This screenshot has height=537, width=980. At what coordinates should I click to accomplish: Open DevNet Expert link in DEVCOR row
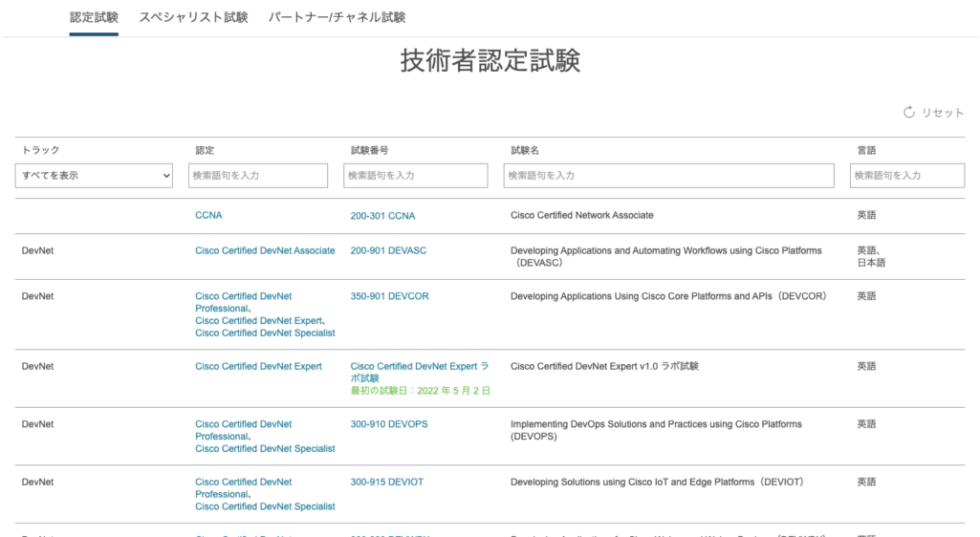(x=258, y=320)
